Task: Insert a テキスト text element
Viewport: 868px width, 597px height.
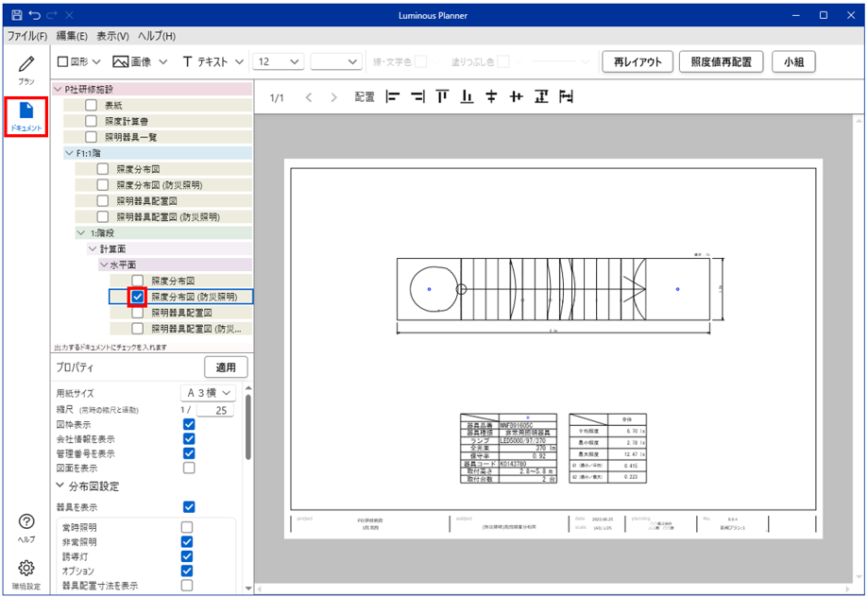Action: (213, 61)
